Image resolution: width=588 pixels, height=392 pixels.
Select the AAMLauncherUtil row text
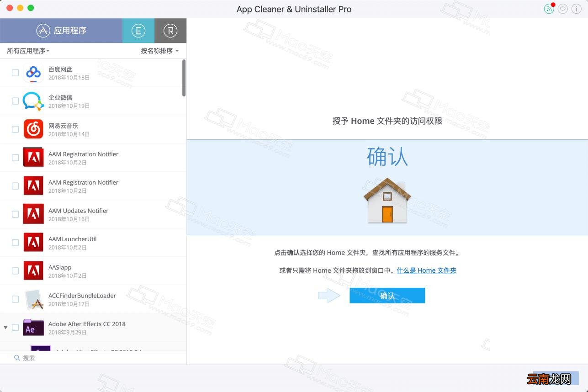(x=73, y=239)
